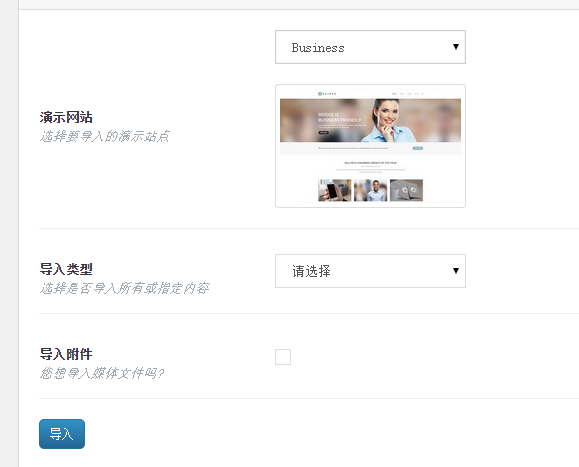
Task: Click the woman banner in demo thumbnail
Action: coord(370,120)
